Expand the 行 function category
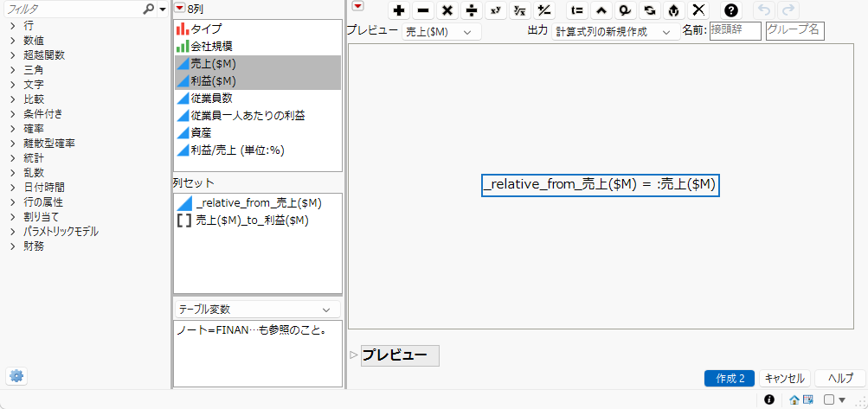 click(x=13, y=25)
